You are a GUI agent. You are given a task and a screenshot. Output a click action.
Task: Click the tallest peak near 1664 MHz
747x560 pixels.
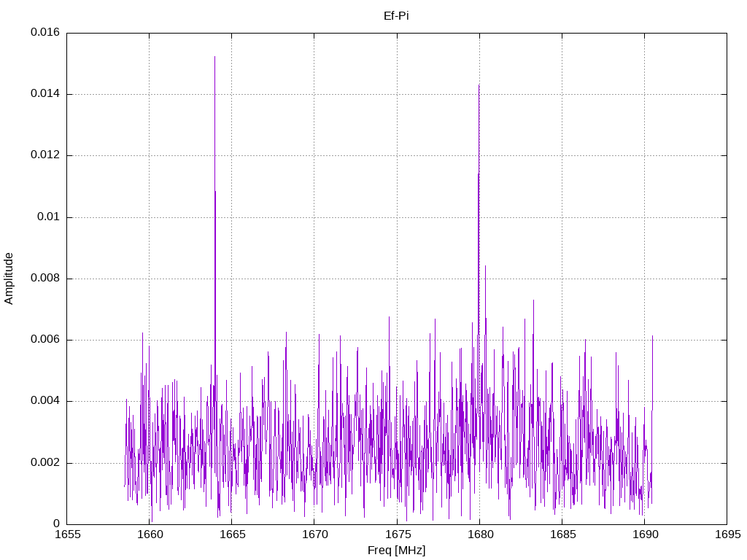click(215, 57)
